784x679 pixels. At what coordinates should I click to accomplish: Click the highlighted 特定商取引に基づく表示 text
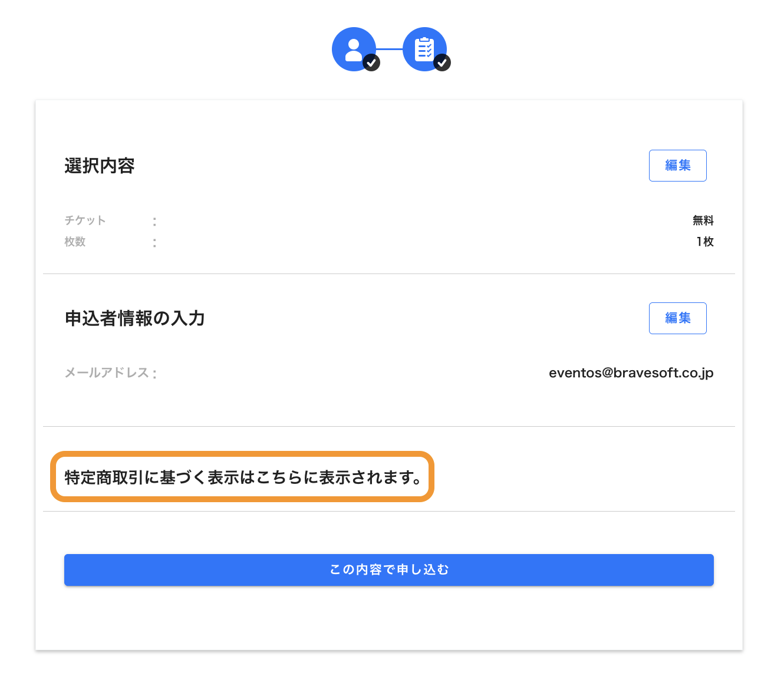pos(242,477)
